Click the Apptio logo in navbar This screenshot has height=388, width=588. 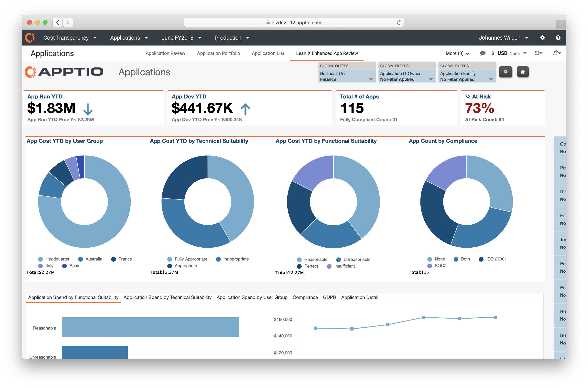pyautogui.click(x=30, y=38)
